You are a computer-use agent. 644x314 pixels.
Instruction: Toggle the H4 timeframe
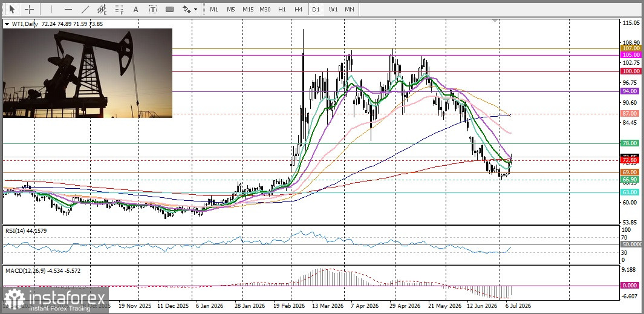[x=299, y=9]
